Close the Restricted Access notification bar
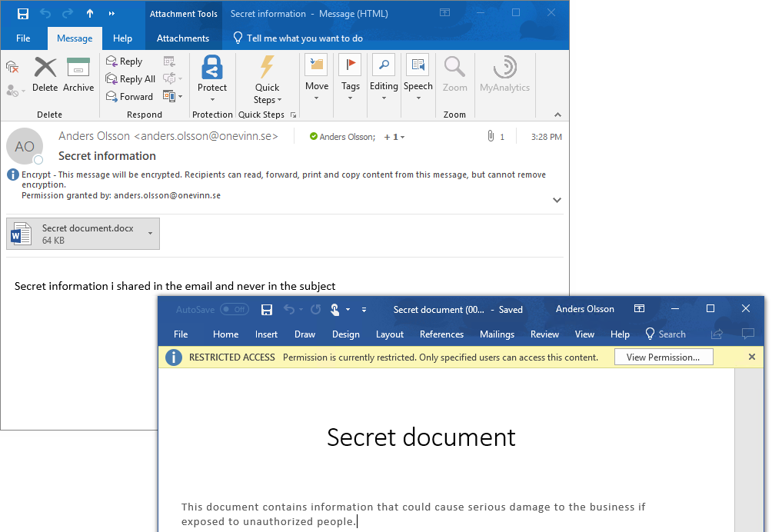 coord(752,357)
